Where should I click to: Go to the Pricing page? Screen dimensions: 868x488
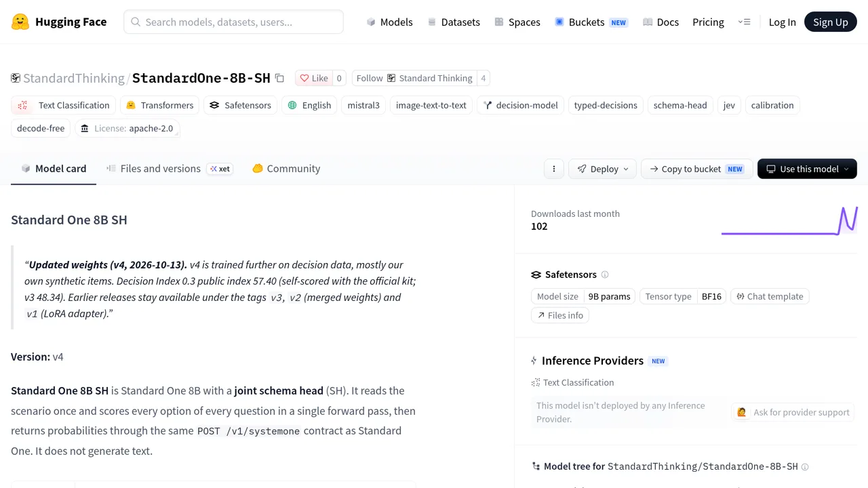pos(708,22)
